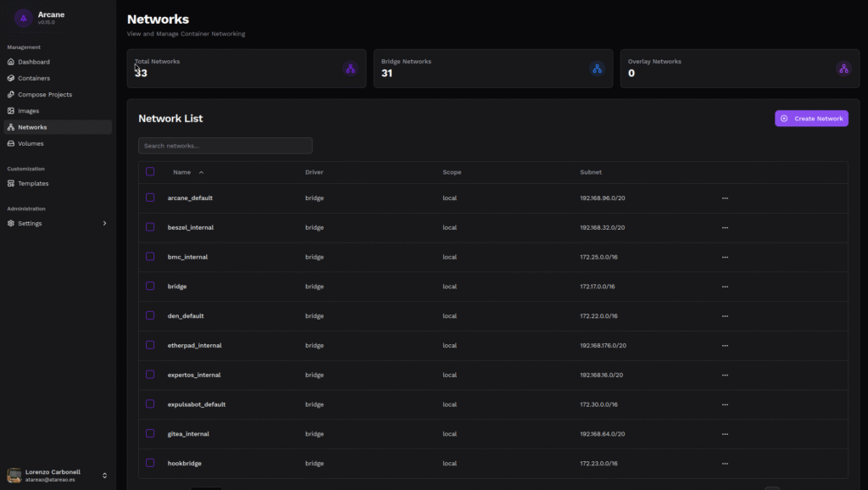Click the Containers icon in sidebar
868x490 pixels.
[11, 78]
